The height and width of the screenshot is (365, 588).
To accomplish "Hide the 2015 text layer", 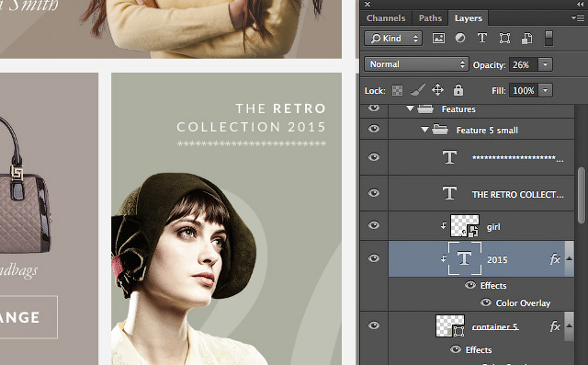I will [374, 258].
